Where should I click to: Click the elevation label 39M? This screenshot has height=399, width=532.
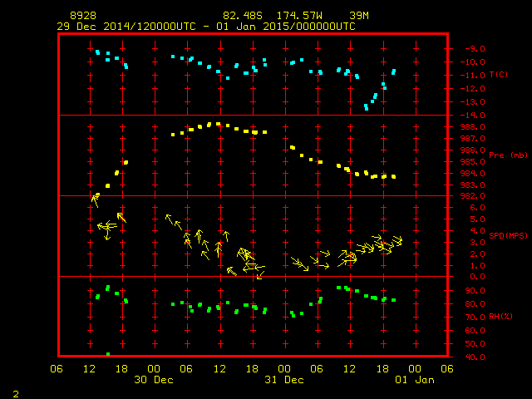[x=359, y=16]
